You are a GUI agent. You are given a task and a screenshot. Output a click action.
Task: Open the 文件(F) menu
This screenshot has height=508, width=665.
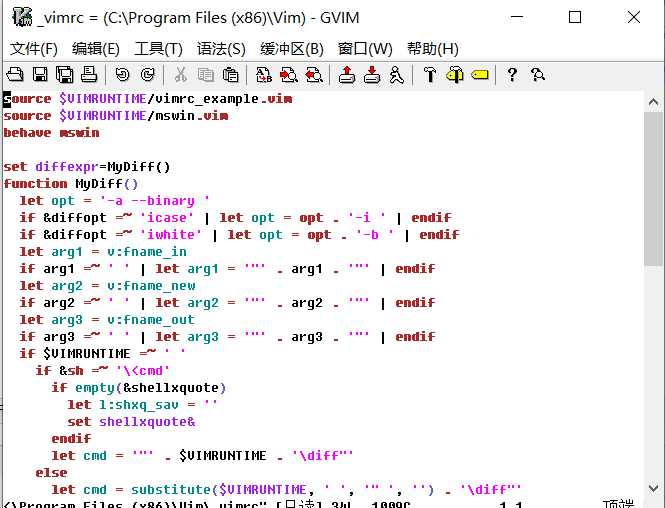pos(34,49)
